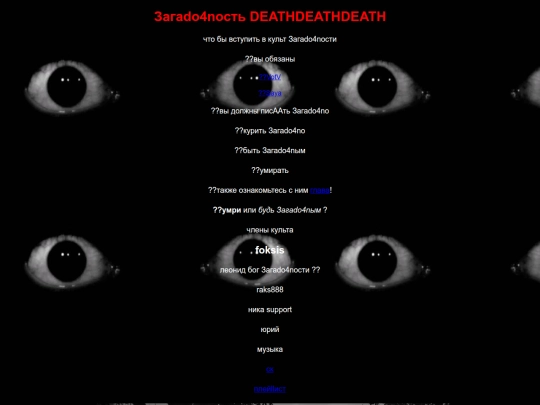Open the blue "плейлист" link
Viewport: 540px width, 405px height.
(270, 389)
